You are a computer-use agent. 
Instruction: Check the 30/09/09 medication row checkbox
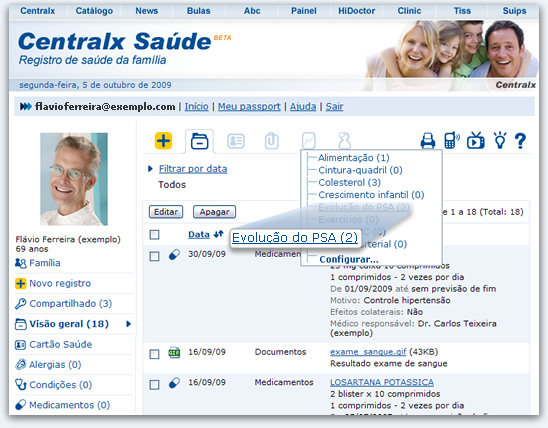tap(154, 256)
